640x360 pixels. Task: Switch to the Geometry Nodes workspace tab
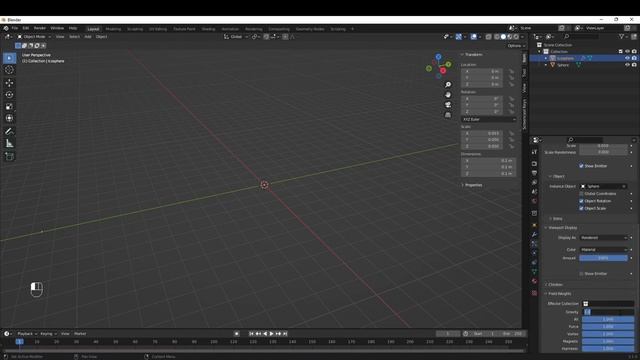[x=310, y=29]
